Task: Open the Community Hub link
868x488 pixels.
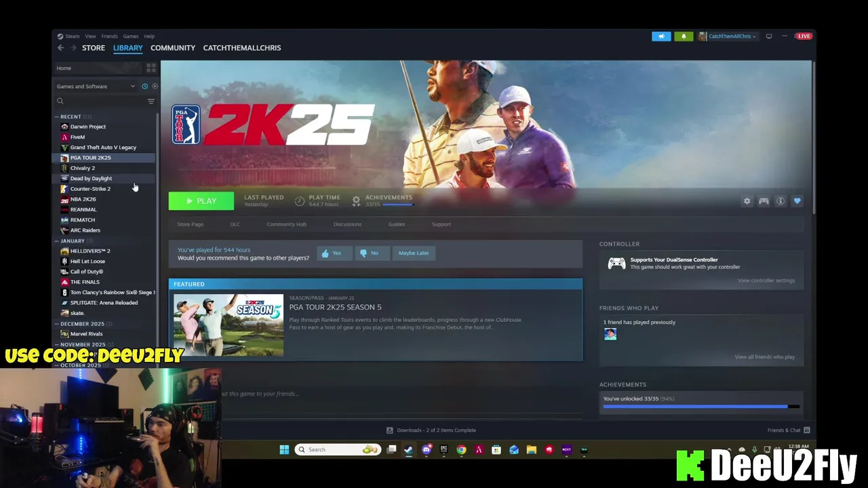Action: point(286,224)
